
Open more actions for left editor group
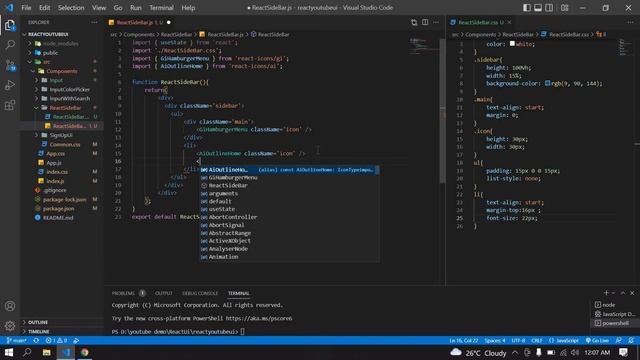click(436, 22)
